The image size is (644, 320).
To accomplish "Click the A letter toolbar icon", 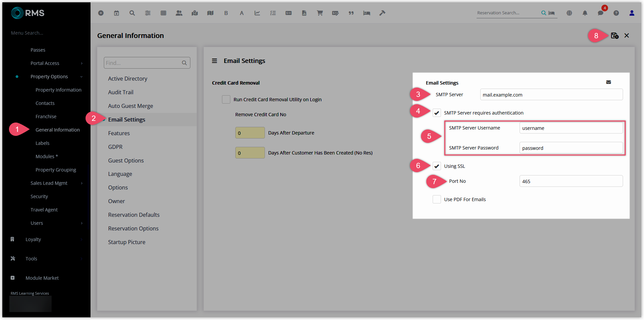I will (242, 13).
